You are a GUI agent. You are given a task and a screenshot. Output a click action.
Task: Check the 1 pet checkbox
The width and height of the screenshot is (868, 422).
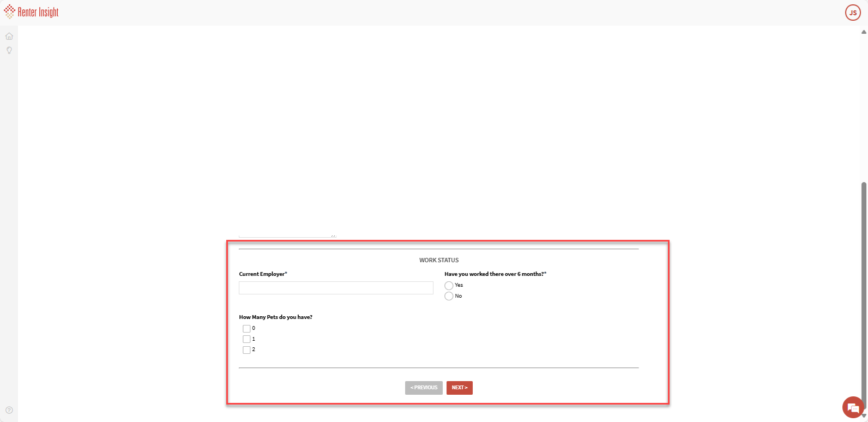tap(246, 339)
